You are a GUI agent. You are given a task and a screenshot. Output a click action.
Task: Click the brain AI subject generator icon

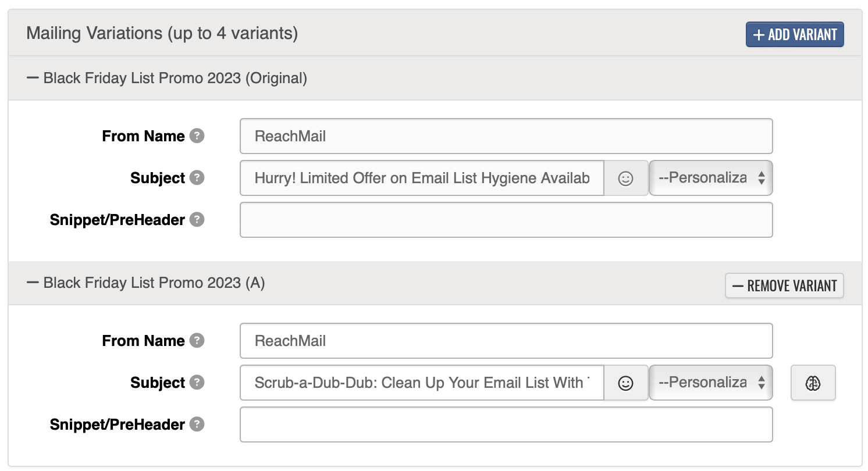[813, 383]
